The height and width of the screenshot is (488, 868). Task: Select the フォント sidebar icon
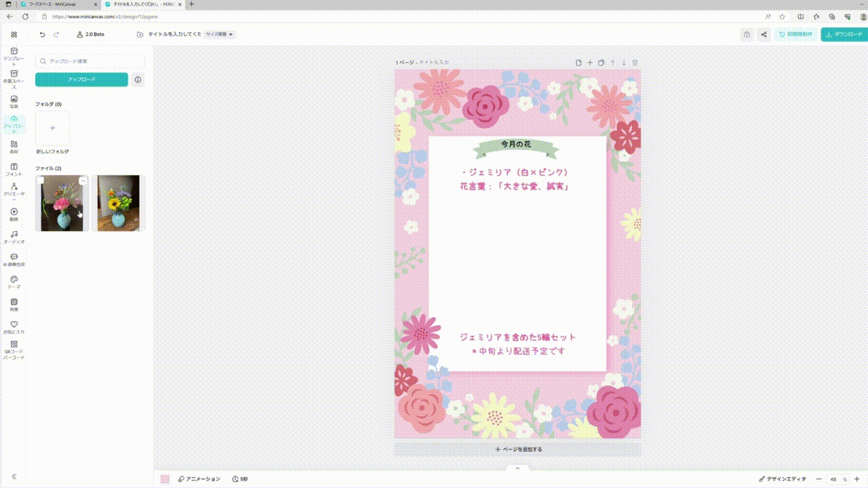click(x=14, y=170)
